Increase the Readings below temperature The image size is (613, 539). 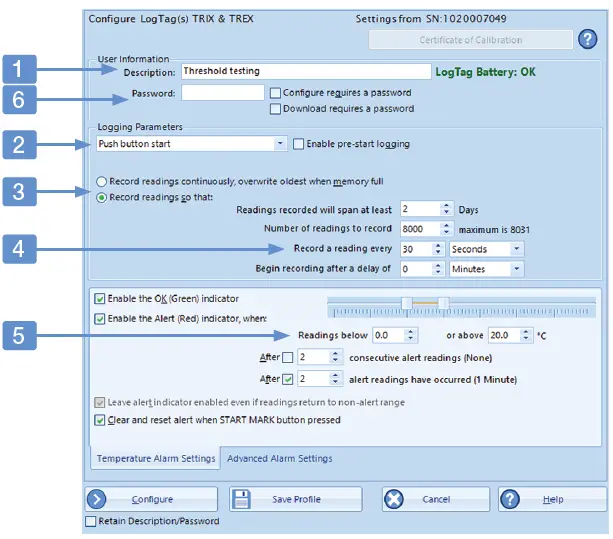tap(410, 332)
